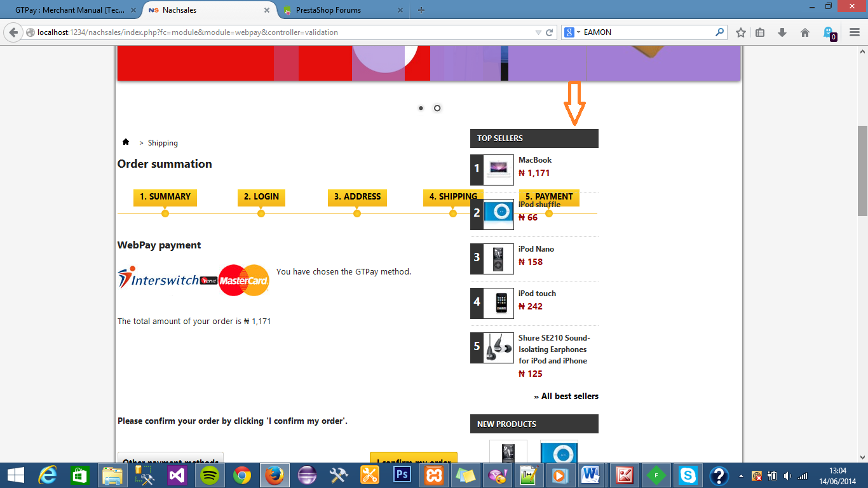
Task: Open the Windows Store taskbar icon
Action: coord(80,475)
